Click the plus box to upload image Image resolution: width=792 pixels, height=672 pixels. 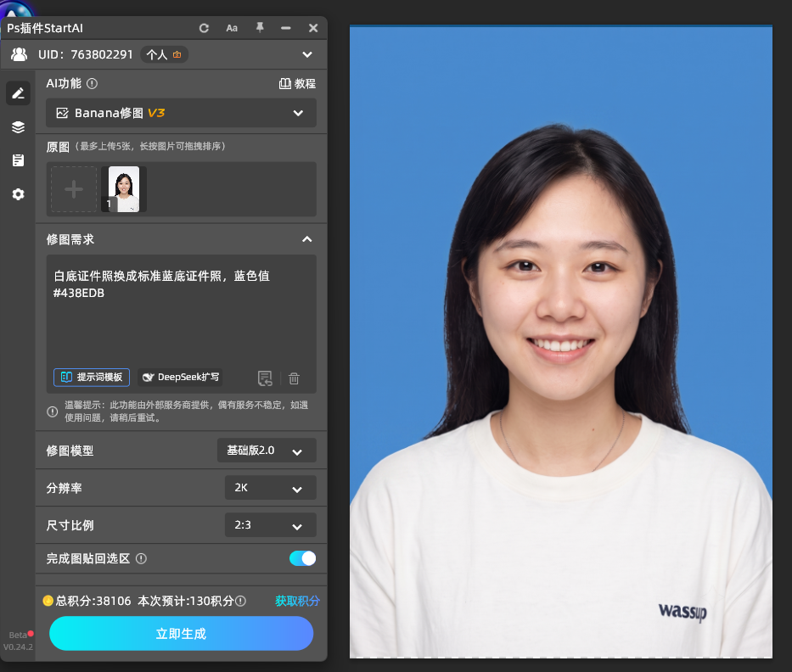pyautogui.click(x=74, y=189)
